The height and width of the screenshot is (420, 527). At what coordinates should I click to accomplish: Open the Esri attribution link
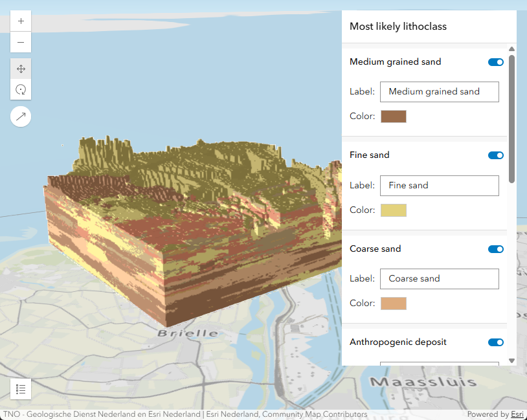point(517,414)
